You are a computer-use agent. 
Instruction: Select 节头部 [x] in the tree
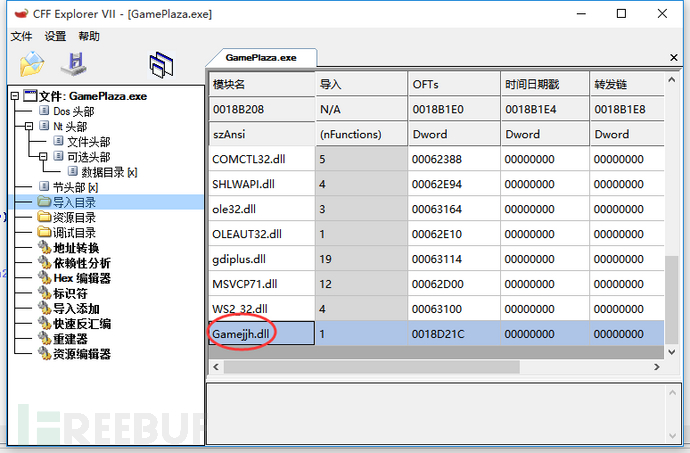[x=75, y=187]
